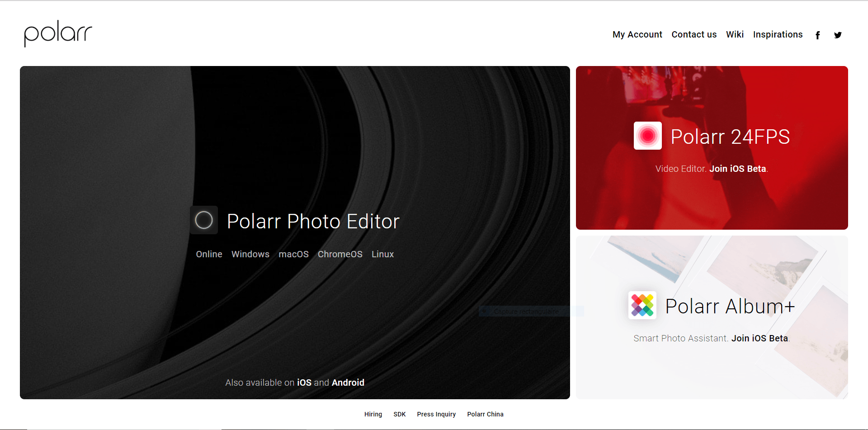Open Contact us page
This screenshot has height=430, width=868.
click(694, 35)
